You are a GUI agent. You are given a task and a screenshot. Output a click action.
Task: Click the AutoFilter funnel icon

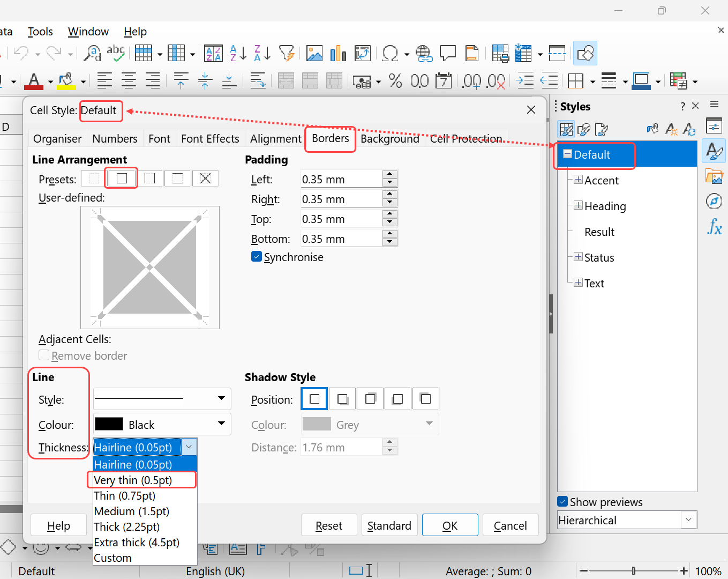point(287,53)
